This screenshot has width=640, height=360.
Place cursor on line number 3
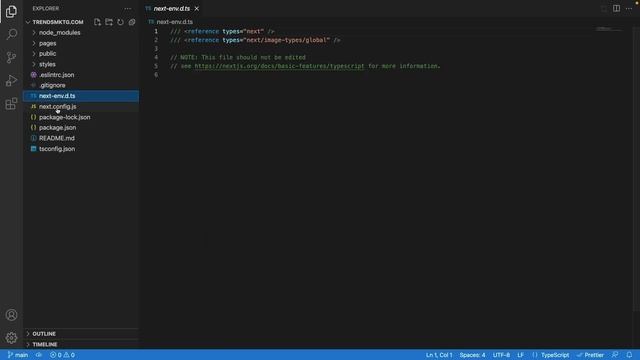pos(156,49)
